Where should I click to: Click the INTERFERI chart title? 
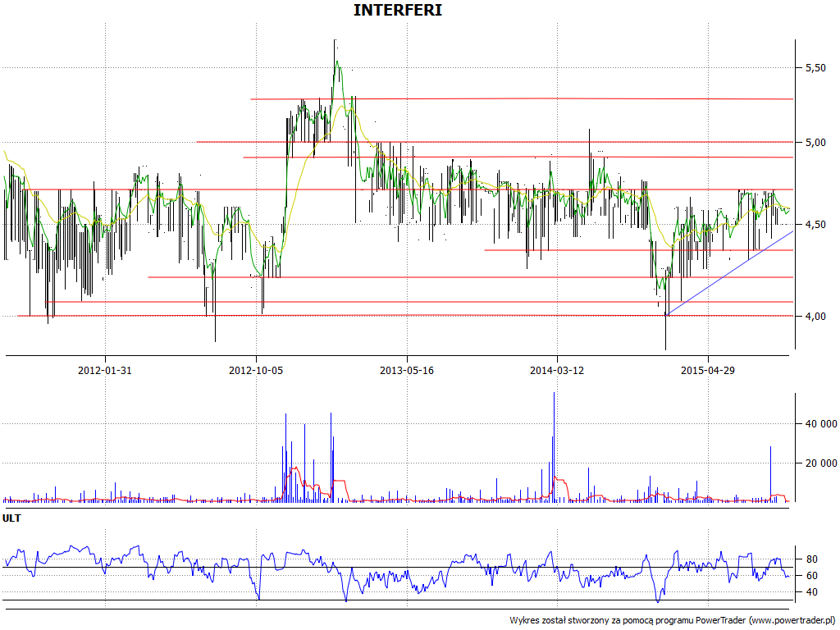398,10
